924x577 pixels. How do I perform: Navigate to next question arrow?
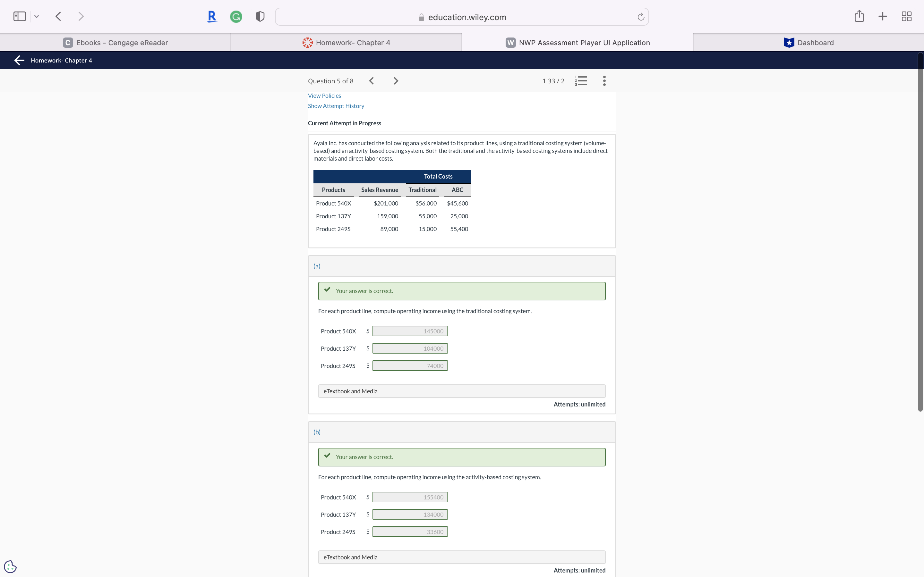tap(395, 80)
